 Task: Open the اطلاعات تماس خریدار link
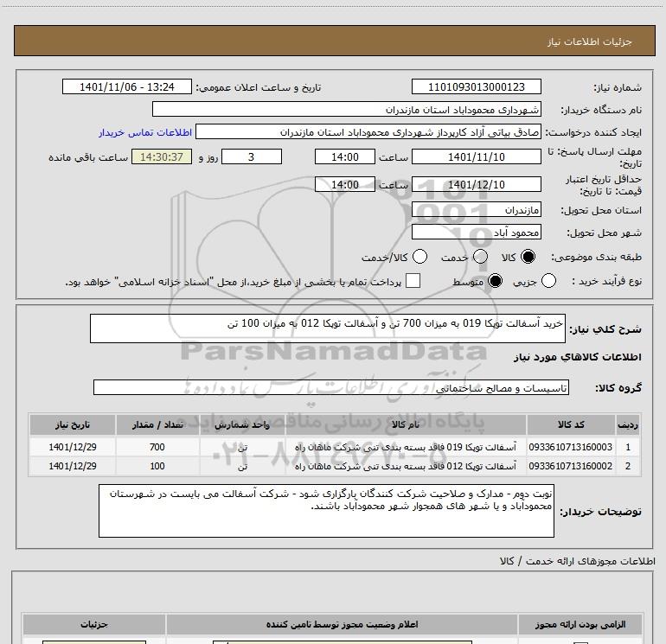(145, 132)
